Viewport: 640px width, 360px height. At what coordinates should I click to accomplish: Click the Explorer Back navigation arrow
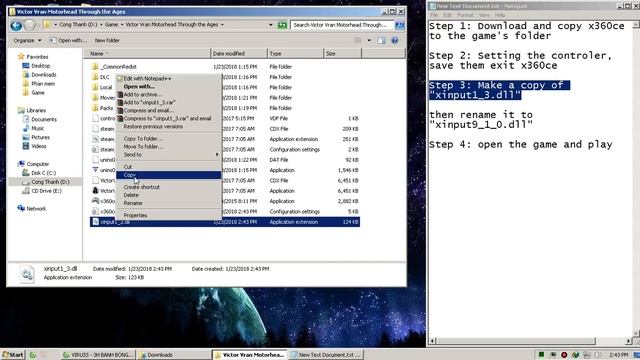tap(16, 26)
